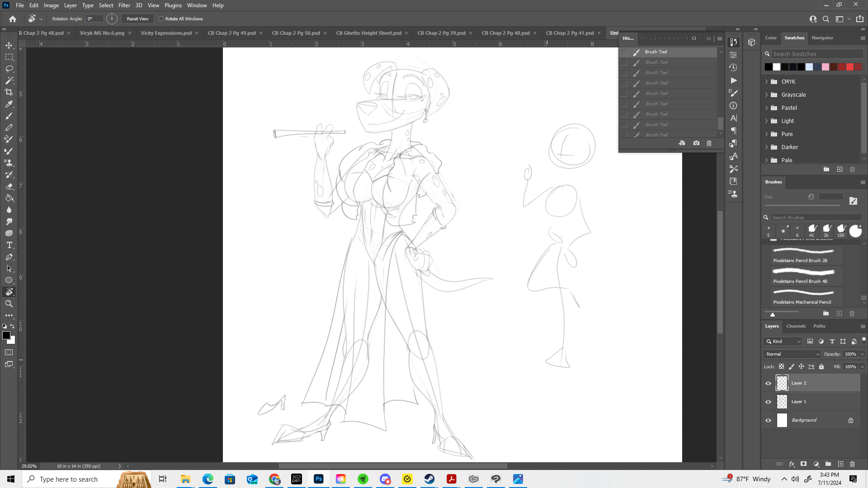Click the Reset View button
Screen dimensions: 868x488
point(137,19)
